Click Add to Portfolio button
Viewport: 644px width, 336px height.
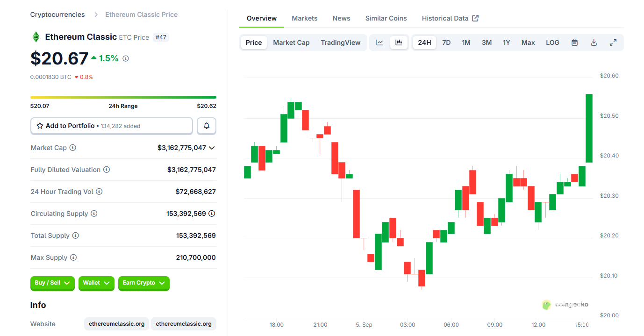click(x=111, y=126)
